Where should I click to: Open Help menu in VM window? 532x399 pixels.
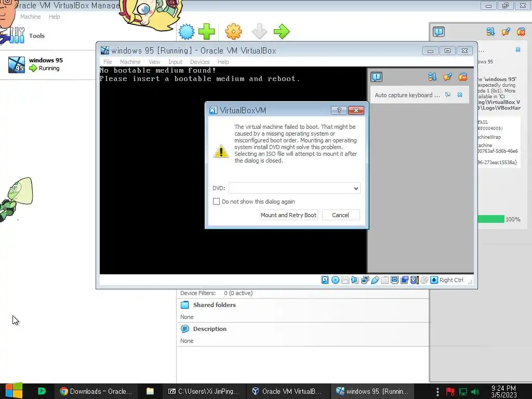click(223, 62)
